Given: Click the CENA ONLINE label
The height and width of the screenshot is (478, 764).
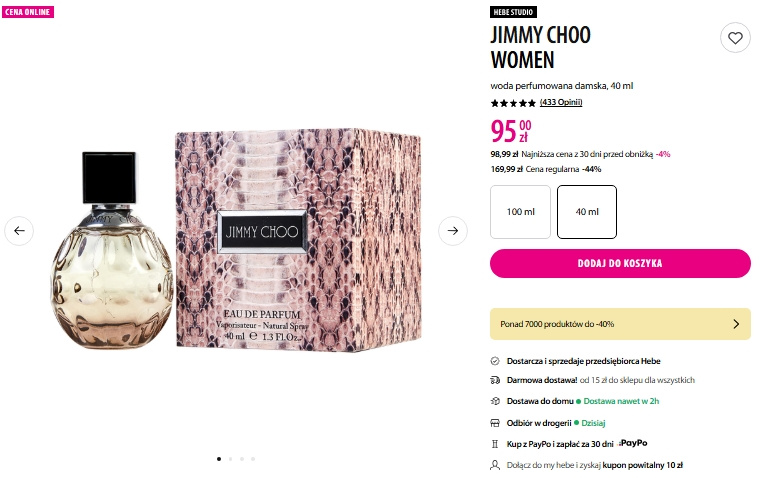Looking at the screenshot, I should coord(28,12).
